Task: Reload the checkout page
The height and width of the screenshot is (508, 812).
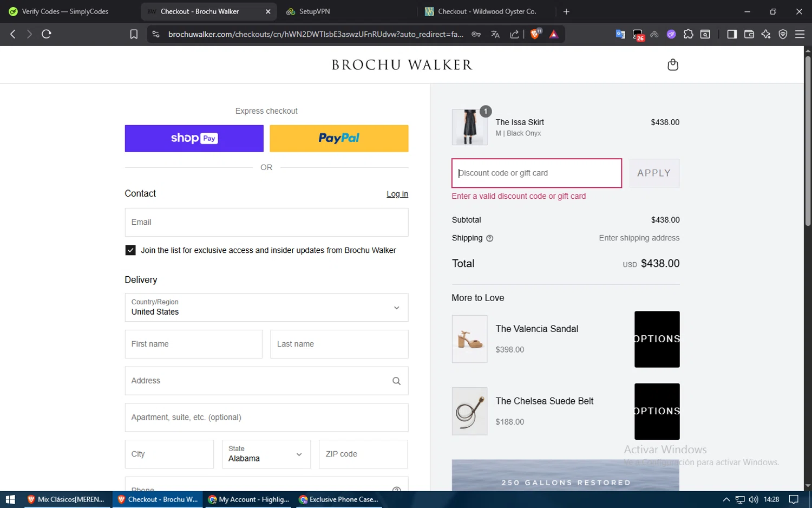Action: pyautogui.click(x=47, y=34)
